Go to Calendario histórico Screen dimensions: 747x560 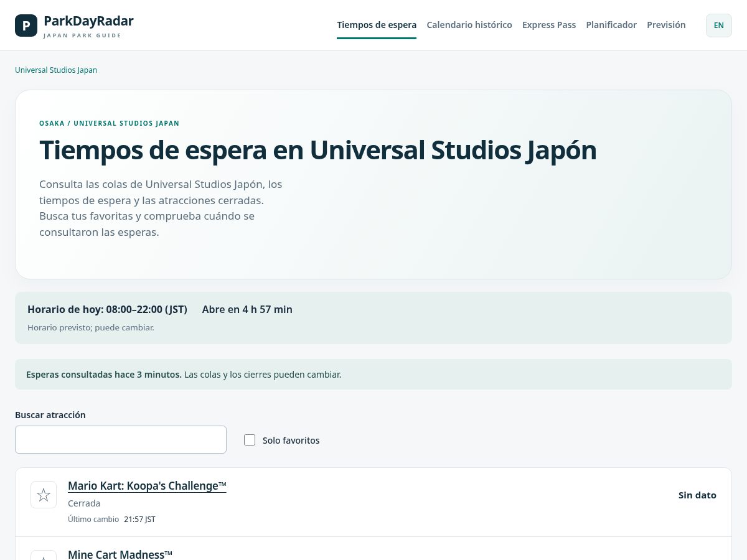469,25
